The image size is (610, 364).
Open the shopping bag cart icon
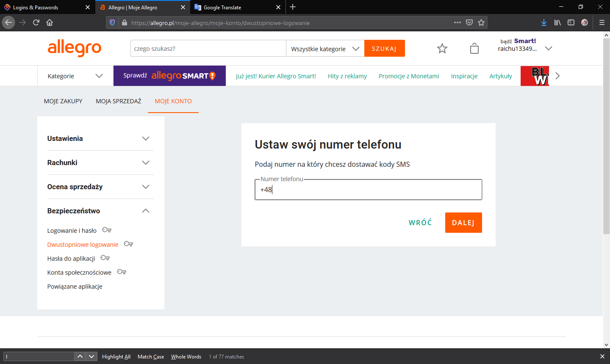tap(474, 49)
